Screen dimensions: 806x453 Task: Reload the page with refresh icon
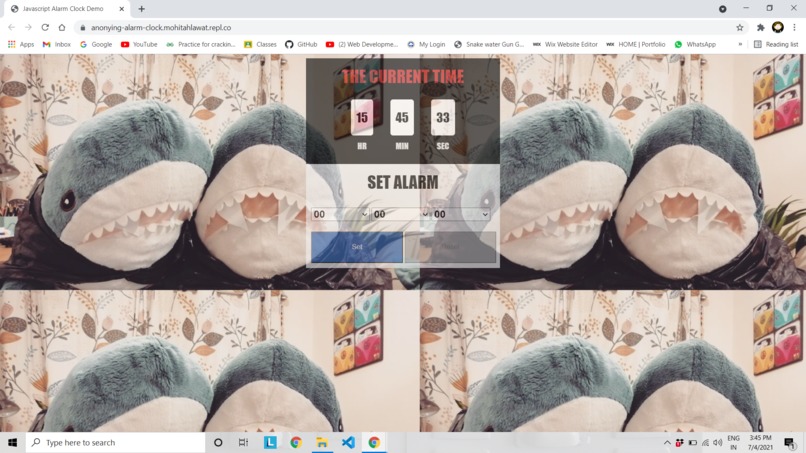[45, 28]
